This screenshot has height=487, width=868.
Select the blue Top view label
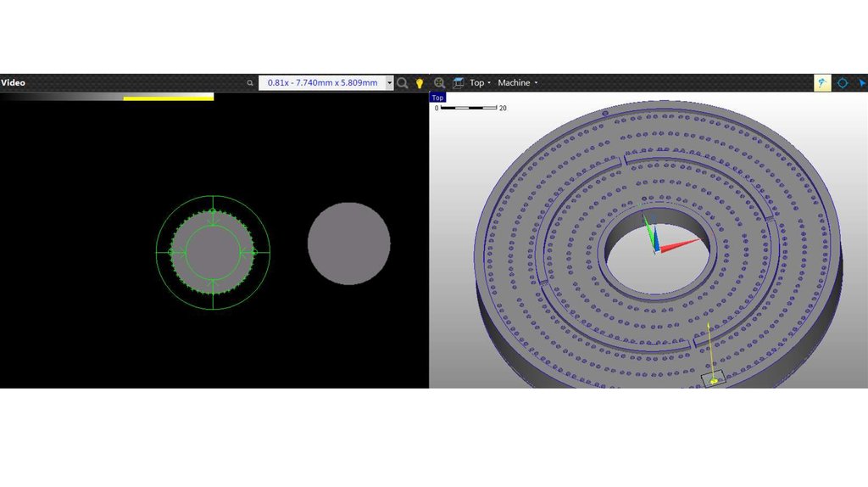(437, 98)
